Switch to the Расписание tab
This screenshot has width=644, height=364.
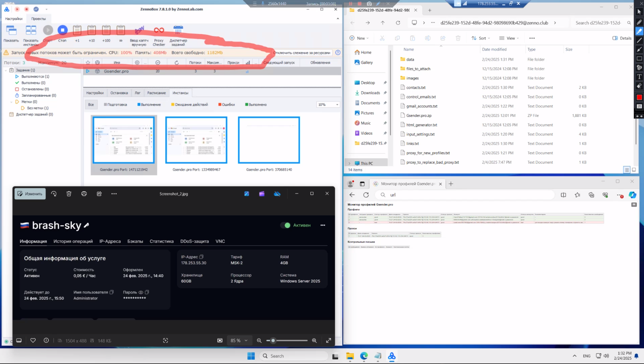156,93
